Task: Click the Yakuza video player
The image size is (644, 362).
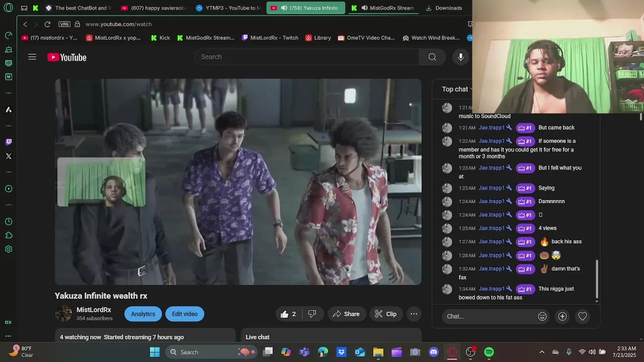Action: pos(238,182)
